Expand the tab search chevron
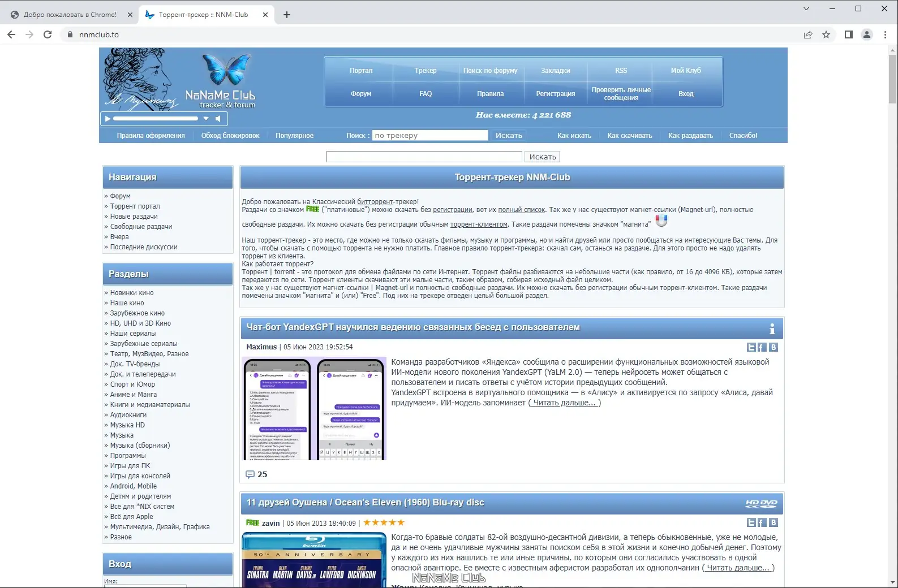This screenshot has width=898, height=588. click(806, 8)
